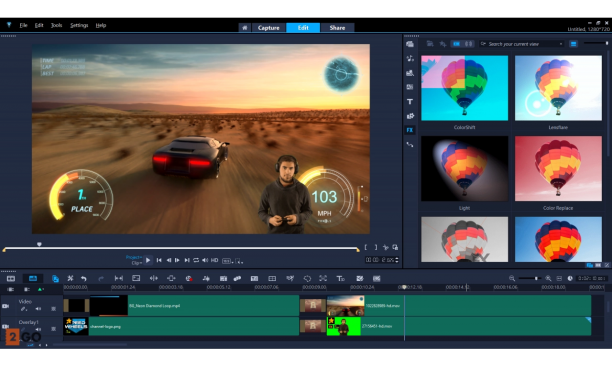Image resolution: width=612 pixels, height=367 pixels.
Task: Click the preview scrubber playhead handle
Action: [39, 244]
